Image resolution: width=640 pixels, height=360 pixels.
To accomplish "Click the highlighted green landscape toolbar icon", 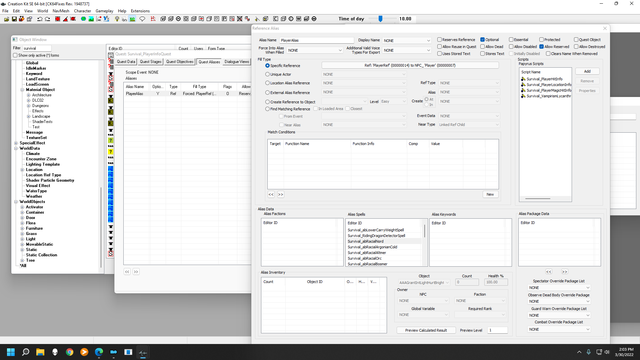I will click(133, 19).
